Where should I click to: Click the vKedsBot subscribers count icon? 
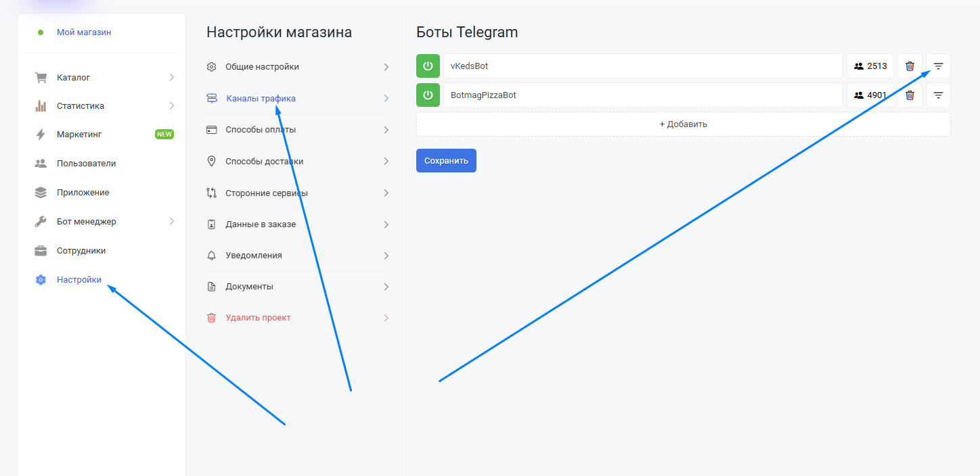point(859,66)
